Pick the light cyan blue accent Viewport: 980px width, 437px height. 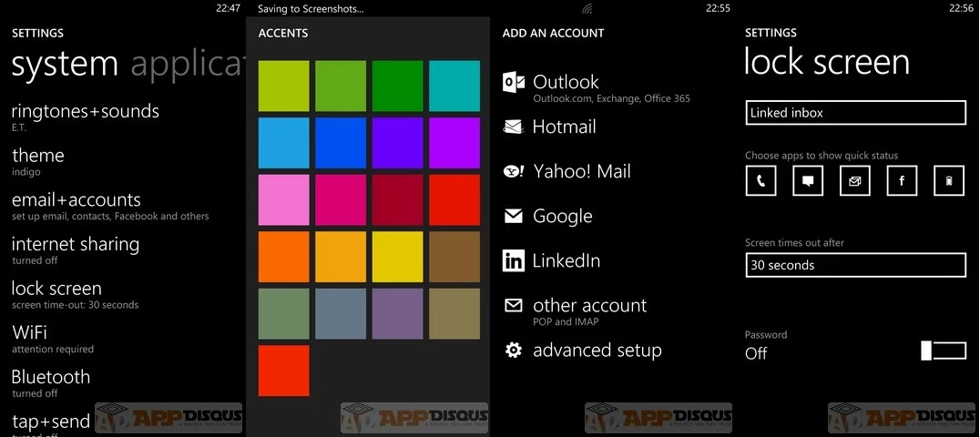pyautogui.click(x=284, y=143)
